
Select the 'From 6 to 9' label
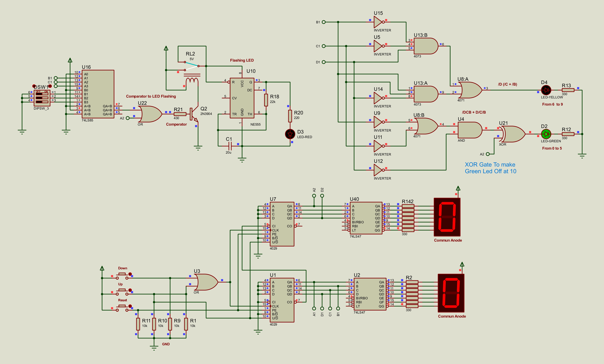coord(553,104)
